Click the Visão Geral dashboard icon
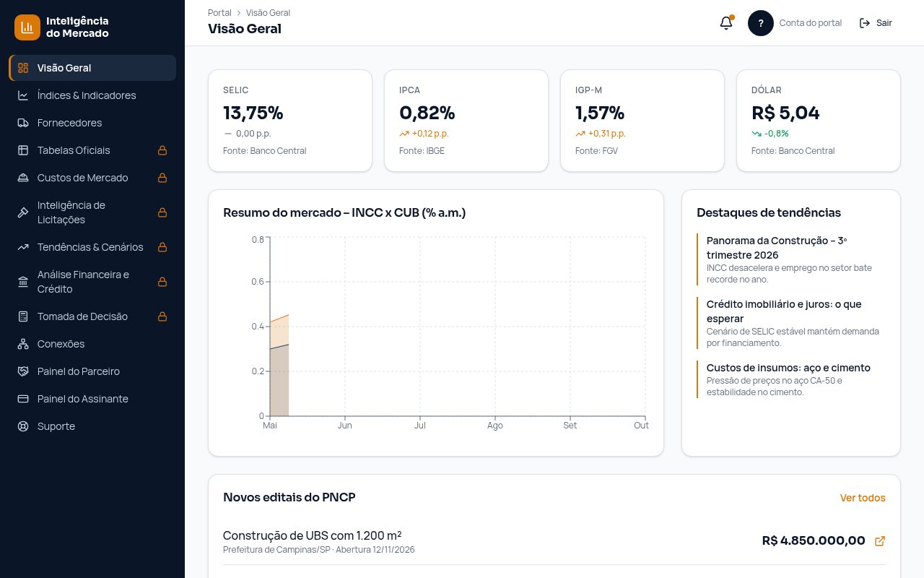 click(x=23, y=68)
